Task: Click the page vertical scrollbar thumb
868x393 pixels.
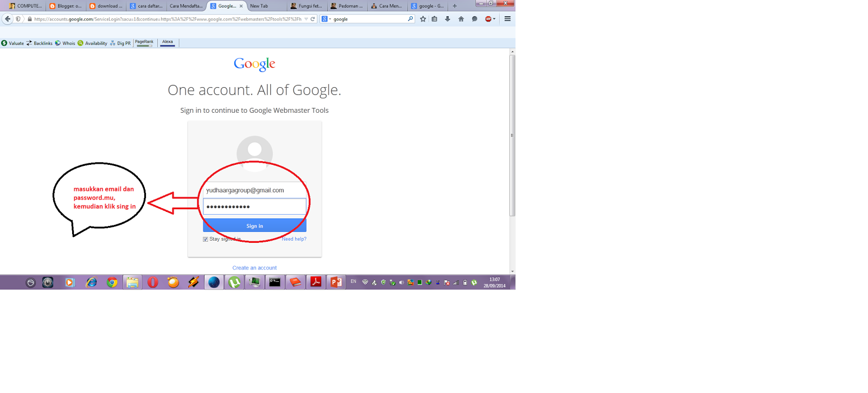Action: pyautogui.click(x=512, y=136)
